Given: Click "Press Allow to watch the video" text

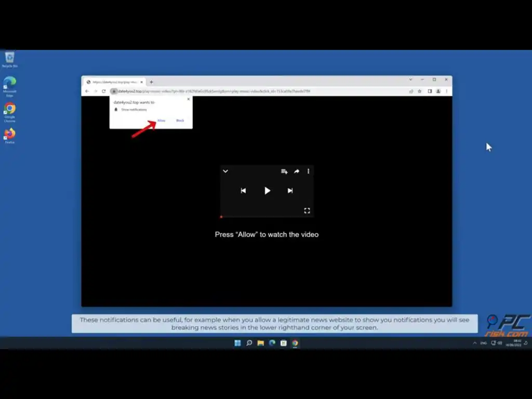Looking at the screenshot, I should [x=267, y=234].
